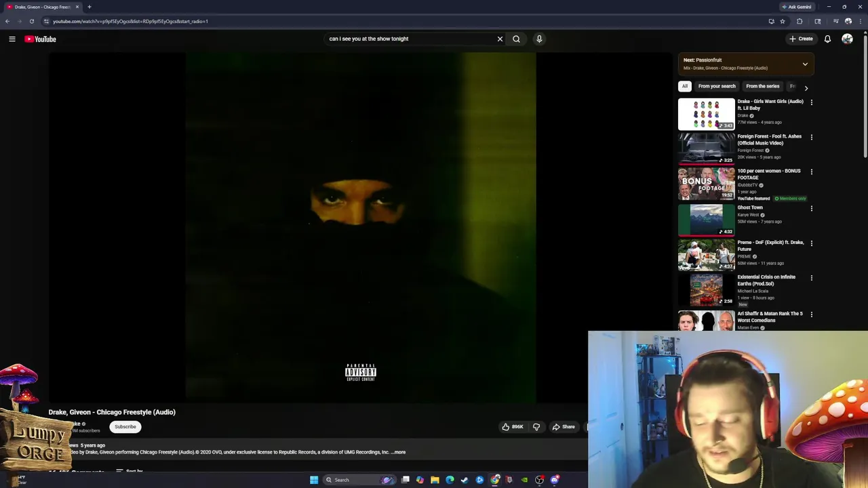Open NVIDIA app from taskbar
Screen dimensions: 868x488
click(x=524, y=480)
